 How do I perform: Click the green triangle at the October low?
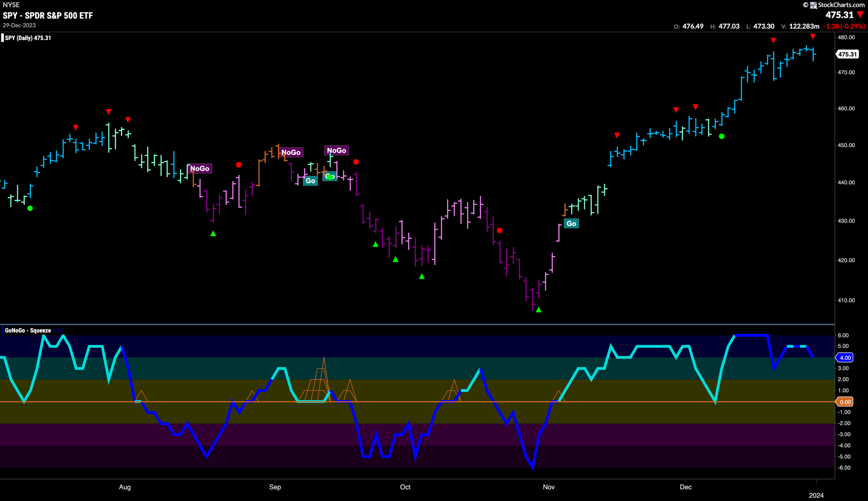click(538, 310)
